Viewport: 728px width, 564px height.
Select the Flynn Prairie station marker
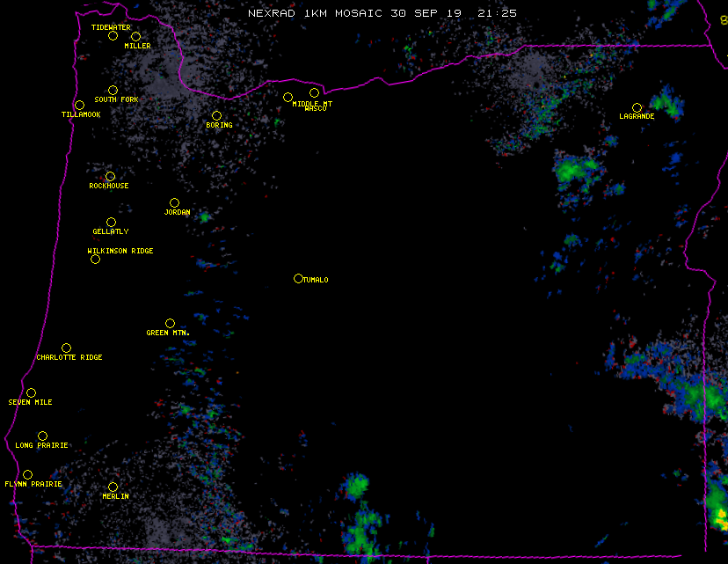27,474
